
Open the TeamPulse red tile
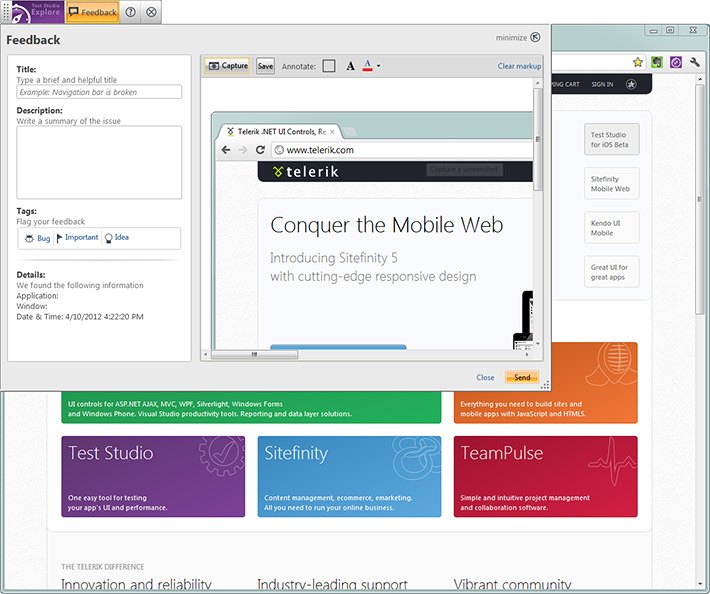(x=546, y=476)
